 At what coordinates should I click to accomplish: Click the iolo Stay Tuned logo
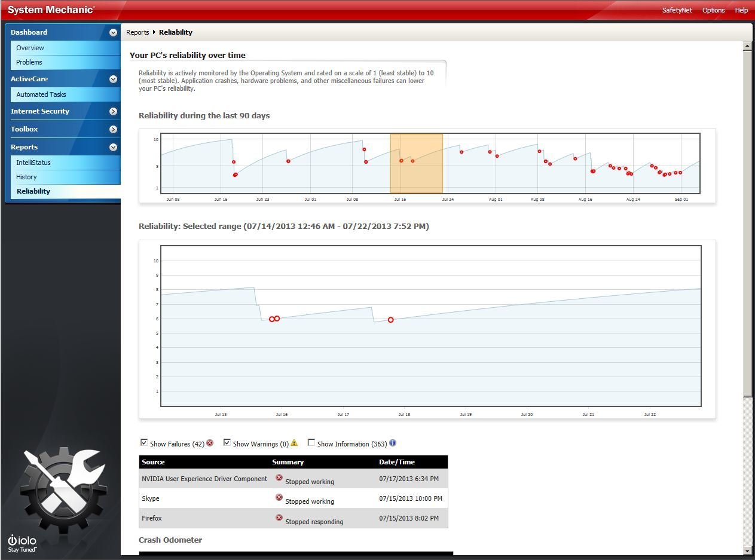coord(22,543)
